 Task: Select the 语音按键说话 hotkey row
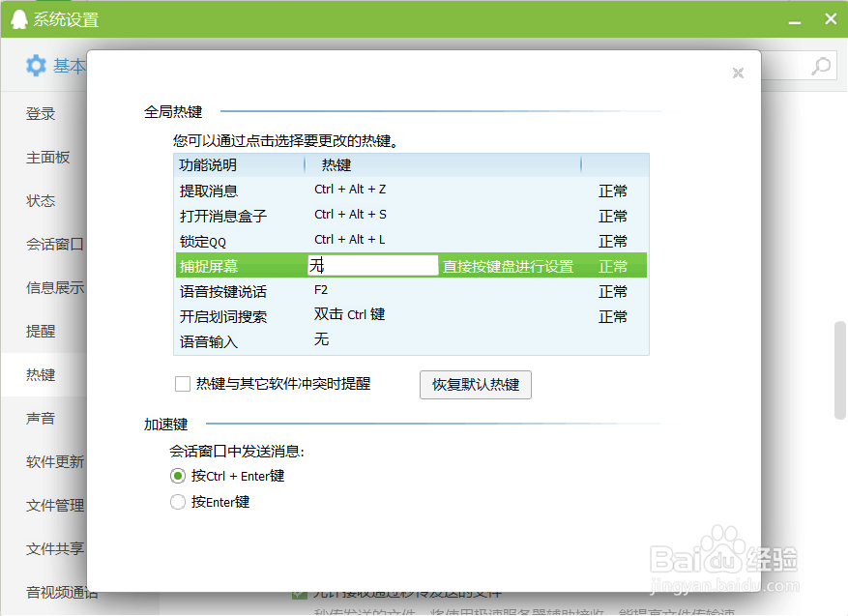point(411,291)
